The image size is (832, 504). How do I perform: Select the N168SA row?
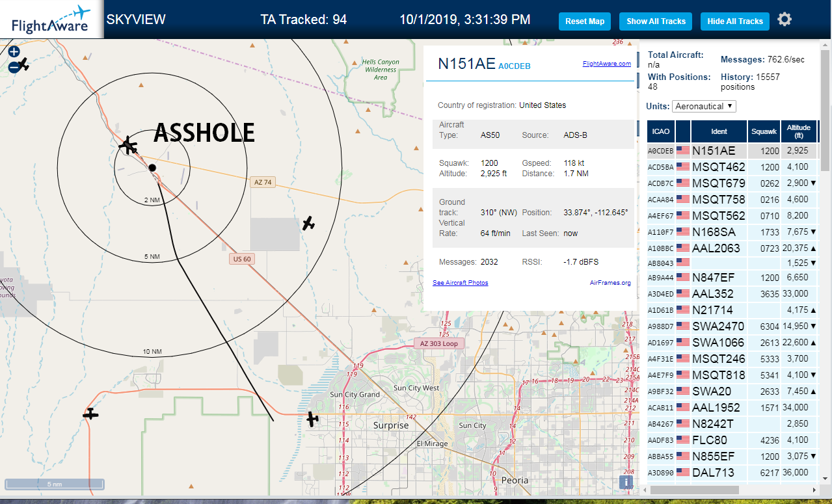coord(732,232)
